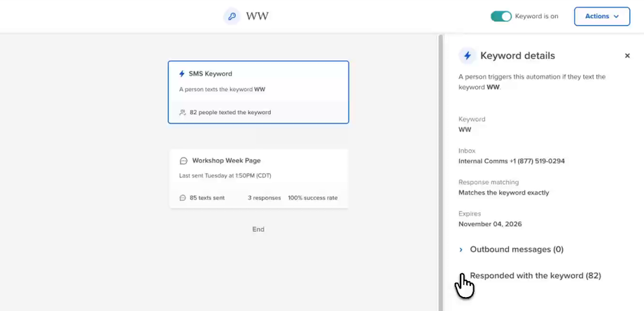Click the WW automation title
Image resolution: width=644 pixels, height=311 pixels.
click(257, 16)
